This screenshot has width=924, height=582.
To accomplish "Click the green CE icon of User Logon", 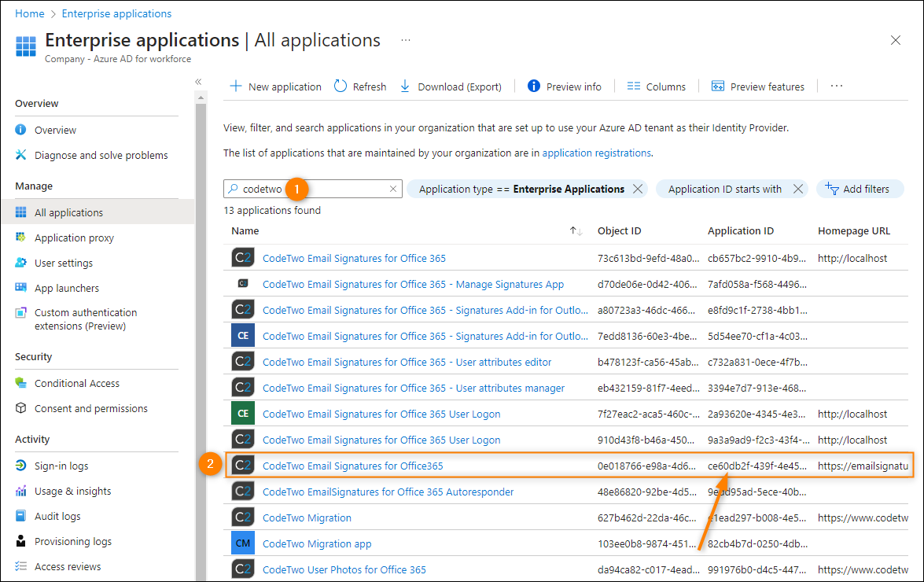I will [243, 414].
